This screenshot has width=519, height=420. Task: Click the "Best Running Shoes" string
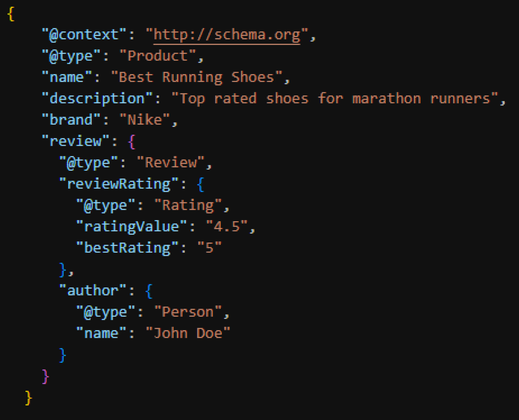pos(197,78)
